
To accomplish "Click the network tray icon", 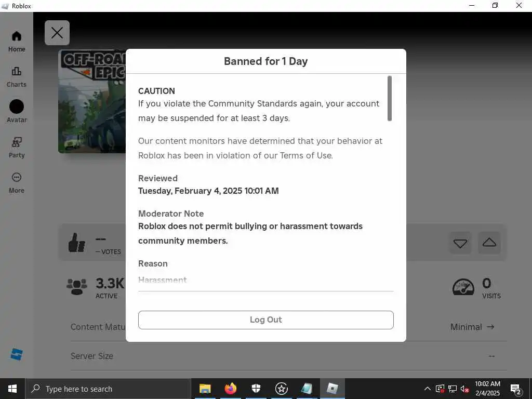I will coord(453,389).
